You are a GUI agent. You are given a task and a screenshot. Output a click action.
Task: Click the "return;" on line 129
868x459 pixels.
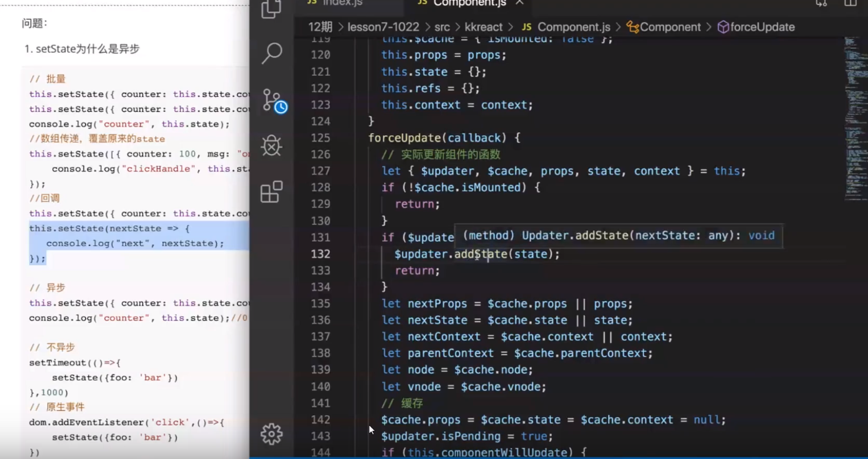pyautogui.click(x=417, y=204)
